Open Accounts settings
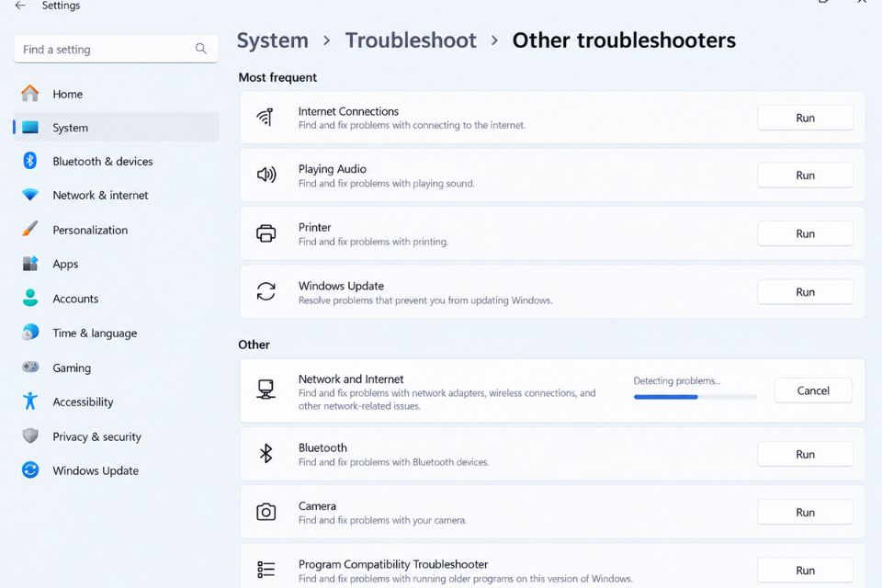882x588 pixels. (116, 299)
